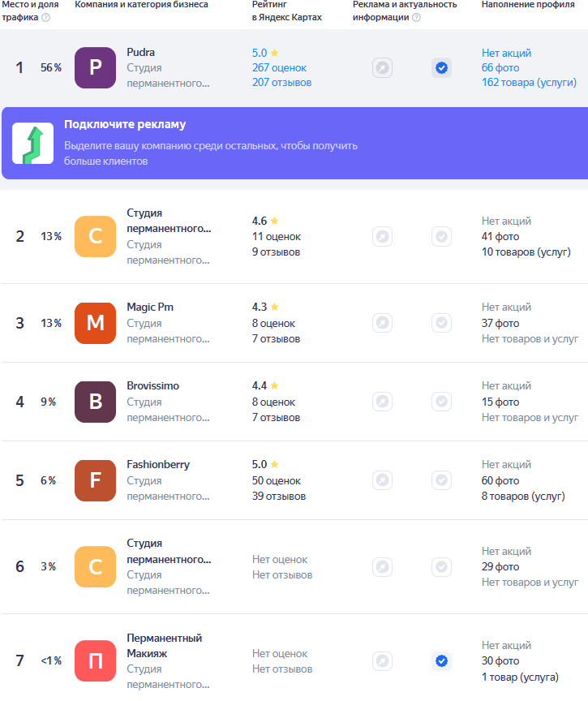This screenshot has width=588, height=701.
Task: Click '60 фото' in Fashionberry row
Action: [500, 480]
